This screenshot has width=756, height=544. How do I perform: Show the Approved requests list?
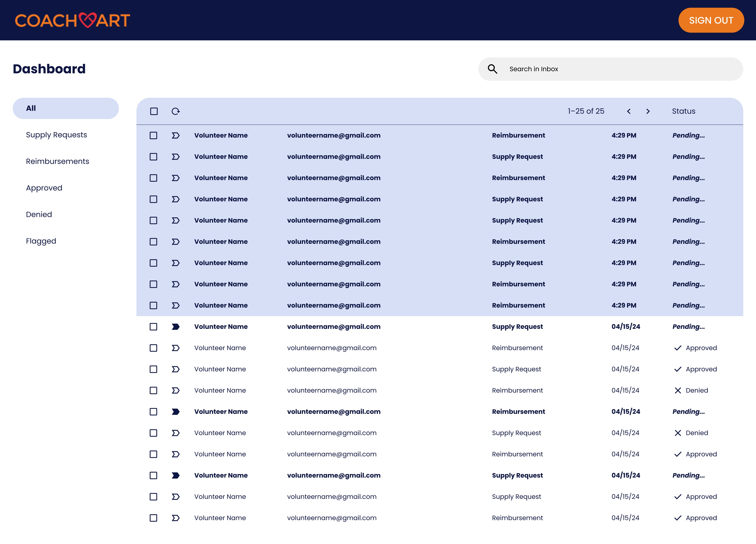[x=44, y=188]
